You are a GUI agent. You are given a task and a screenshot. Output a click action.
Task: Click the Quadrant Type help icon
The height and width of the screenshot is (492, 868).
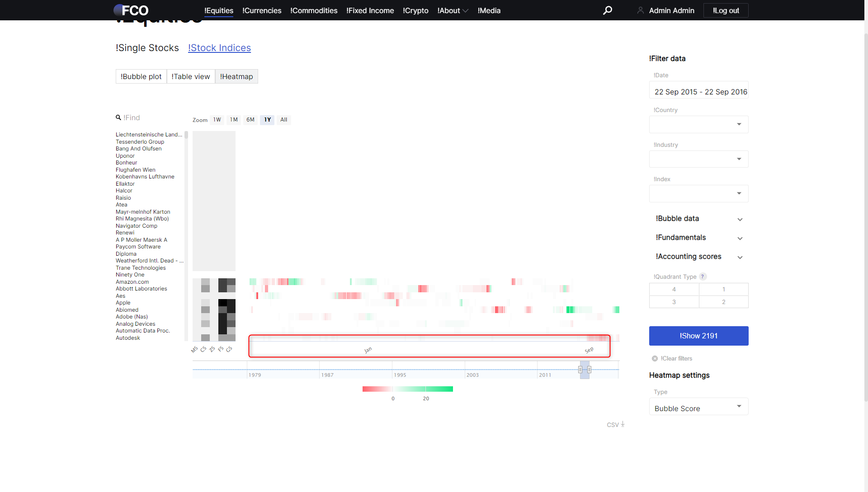[x=703, y=276]
